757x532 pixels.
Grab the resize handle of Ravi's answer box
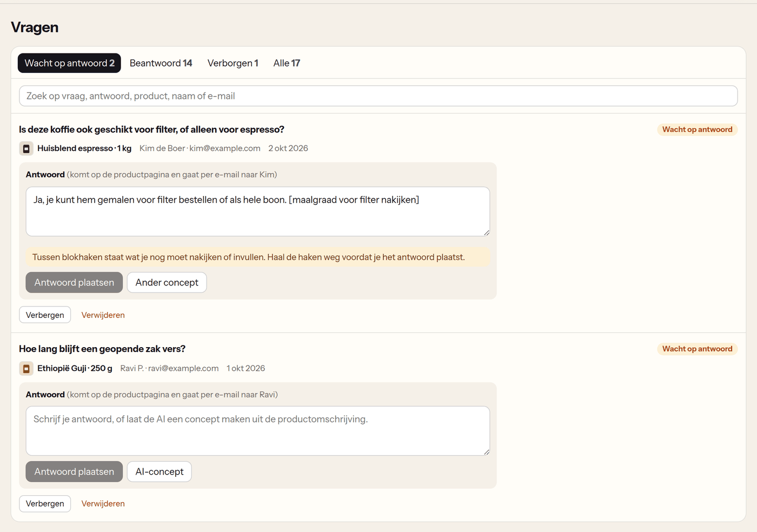point(486,452)
